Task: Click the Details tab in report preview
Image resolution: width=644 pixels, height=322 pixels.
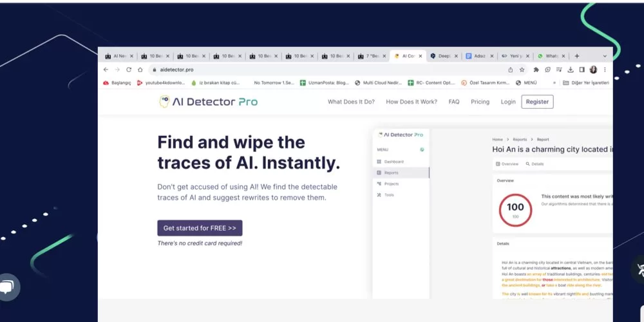Action: coord(535,164)
